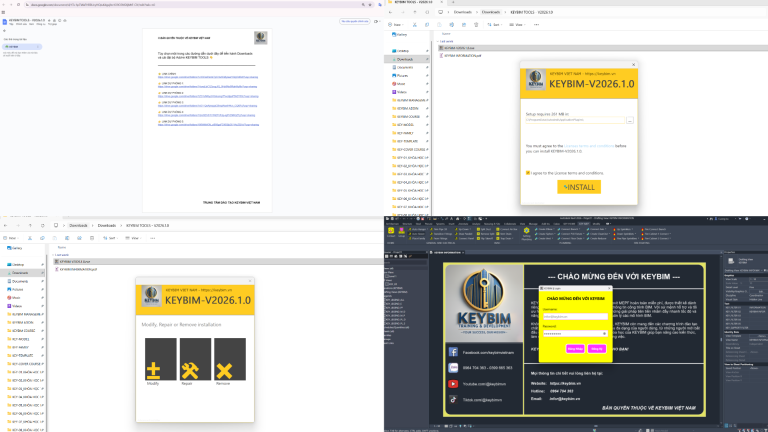This screenshot has width=768, height=432.
Task: Click Up arrow in top-right File Explorer
Action: [415, 12]
